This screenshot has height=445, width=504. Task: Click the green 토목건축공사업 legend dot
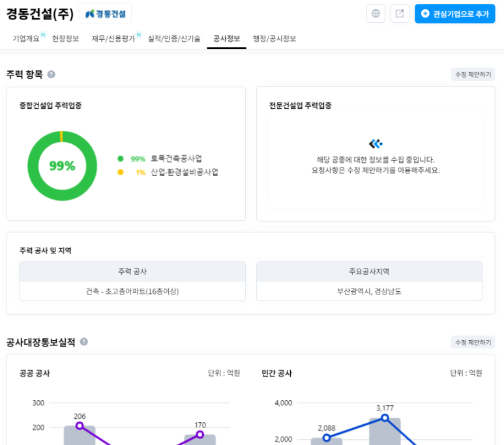click(121, 158)
